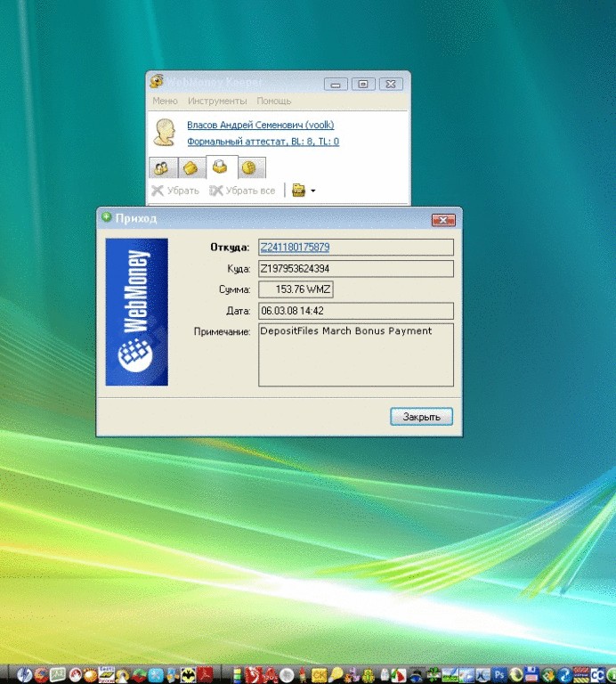The image size is (616, 684).
Task: Open the wallets tab icon in WebMoney Keeper
Action: 191,168
